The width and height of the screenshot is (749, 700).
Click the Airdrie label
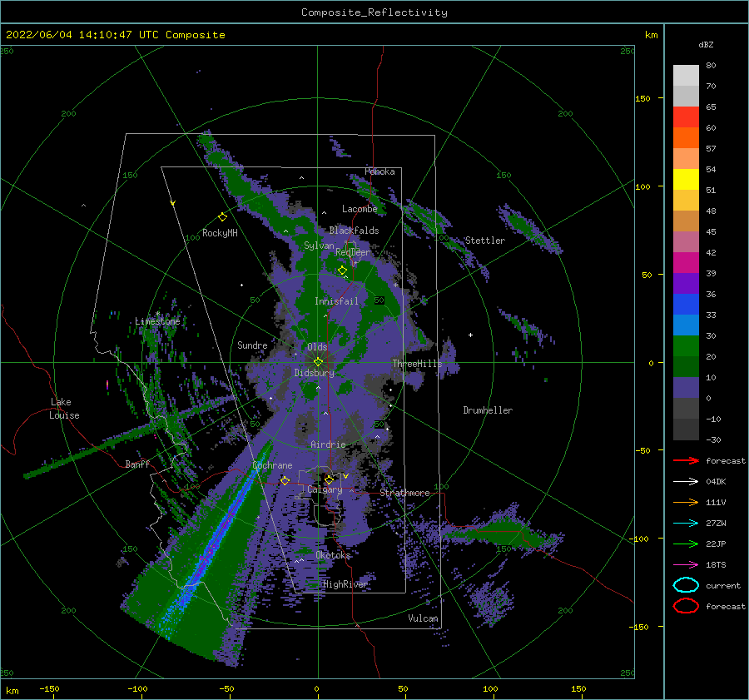[328, 444]
